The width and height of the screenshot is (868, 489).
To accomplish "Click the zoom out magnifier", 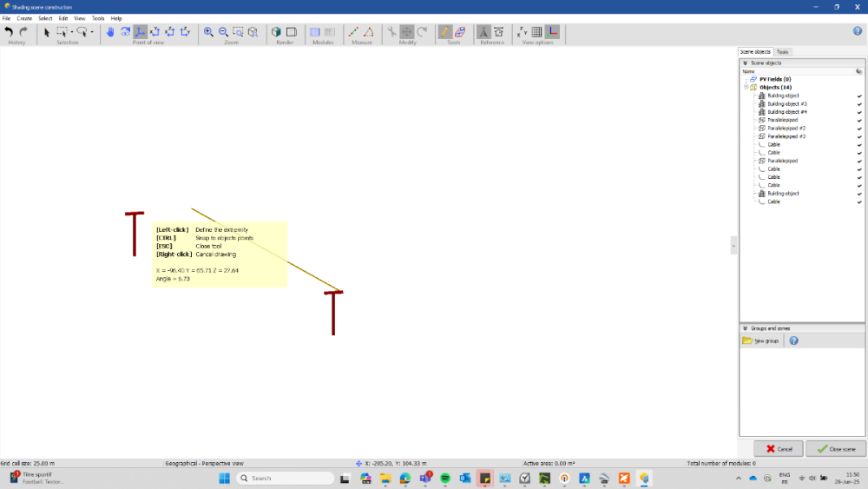I will (x=223, y=32).
